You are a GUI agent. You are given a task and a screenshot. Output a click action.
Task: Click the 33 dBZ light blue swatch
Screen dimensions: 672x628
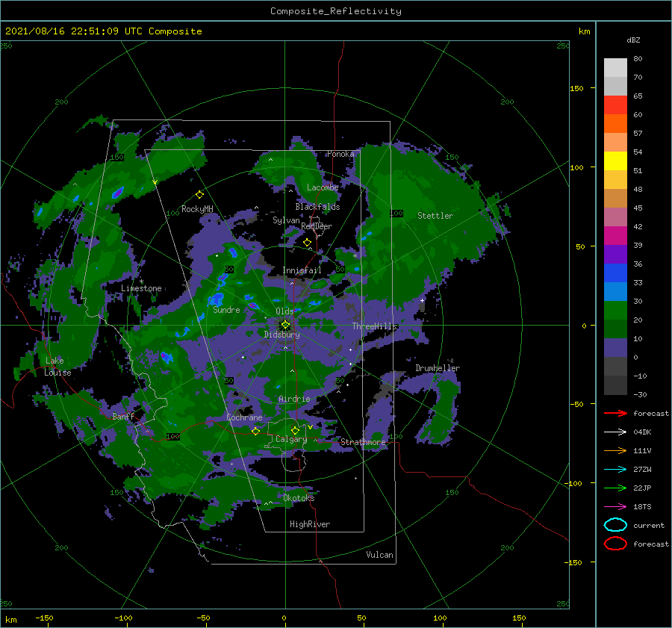coord(615,291)
